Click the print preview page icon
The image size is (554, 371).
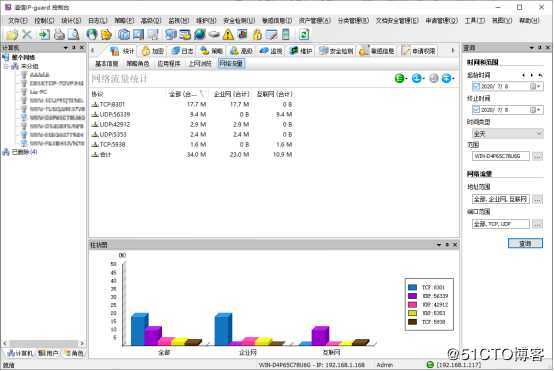click(73, 34)
